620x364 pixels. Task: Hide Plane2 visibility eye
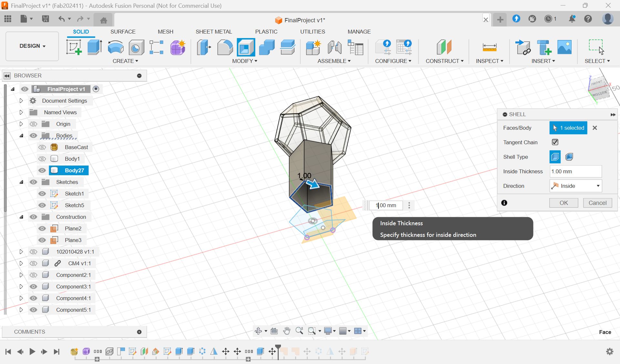point(42,228)
